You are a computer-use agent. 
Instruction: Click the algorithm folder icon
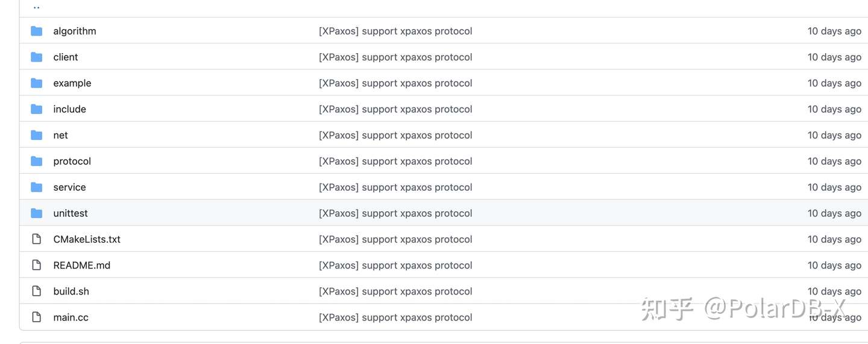(37, 31)
